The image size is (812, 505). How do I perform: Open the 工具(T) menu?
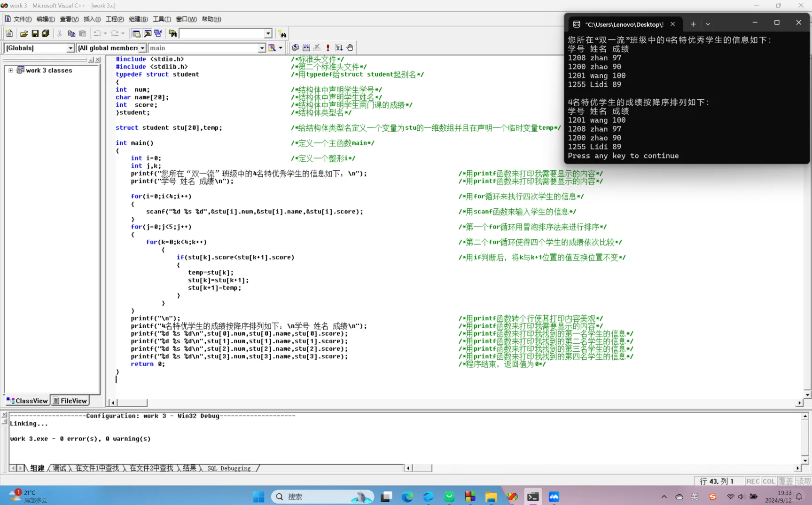[162, 19]
